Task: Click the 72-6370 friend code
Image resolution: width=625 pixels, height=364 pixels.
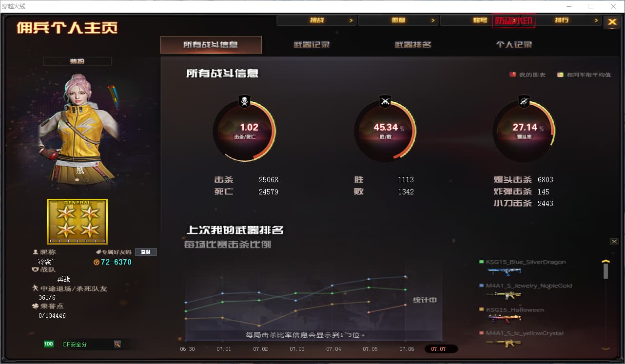Action: (116, 262)
